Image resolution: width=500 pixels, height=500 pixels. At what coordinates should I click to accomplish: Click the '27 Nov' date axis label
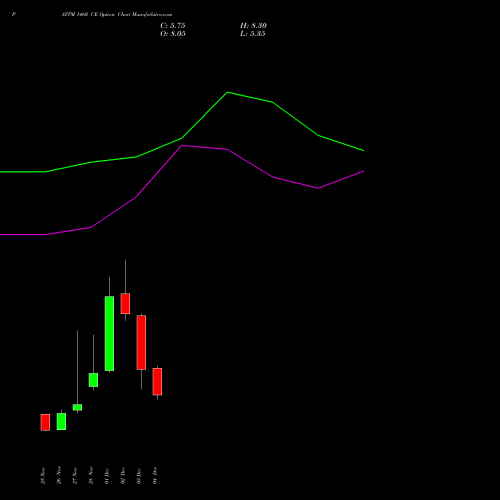(75, 476)
